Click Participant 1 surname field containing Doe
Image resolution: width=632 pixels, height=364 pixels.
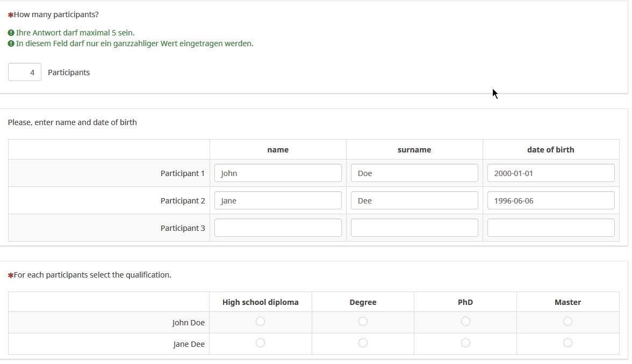click(414, 173)
